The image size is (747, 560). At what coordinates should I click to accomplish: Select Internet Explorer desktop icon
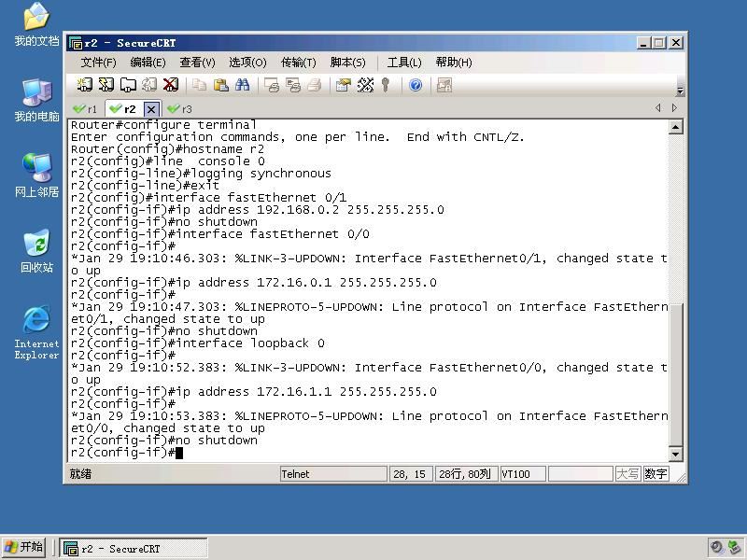tap(36, 332)
